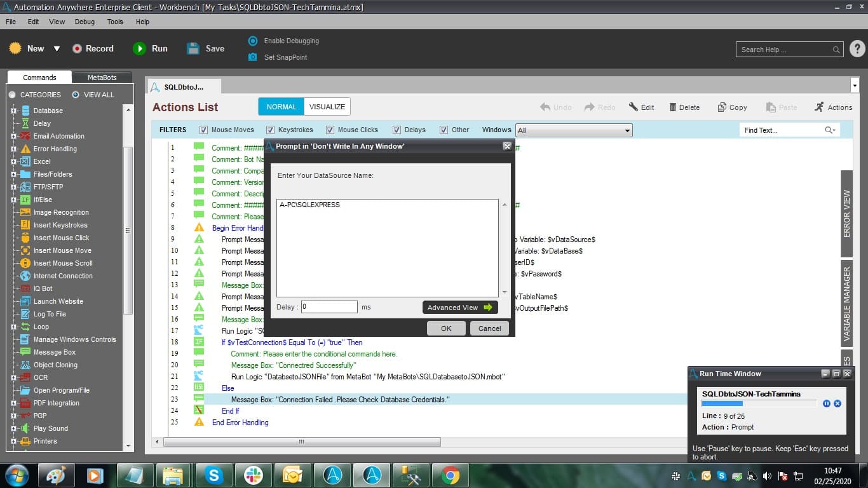Toggle the Delays filter checkbox
This screenshot has width=868, height=488.
(x=397, y=130)
